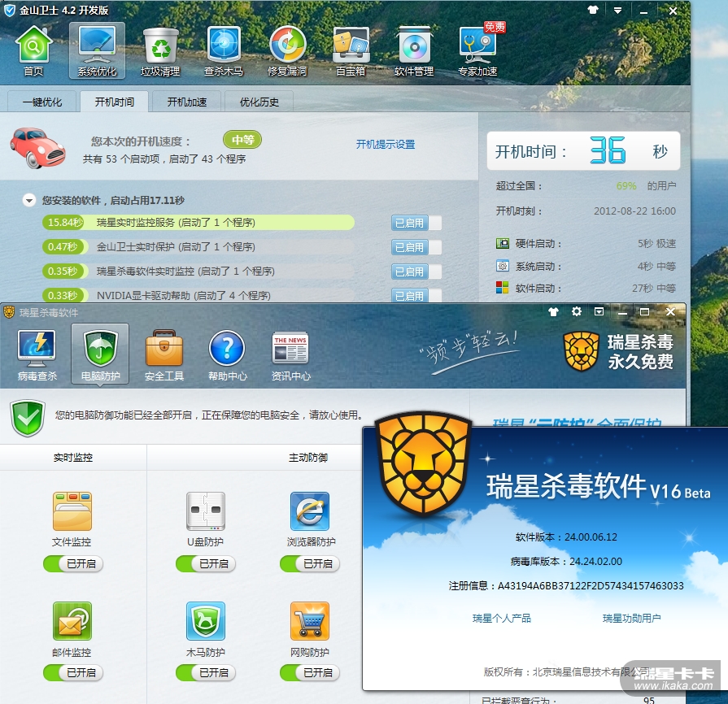Click the 中等 speed rating badge
This screenshot has height=704, width=728.
(x=242, y=140)
